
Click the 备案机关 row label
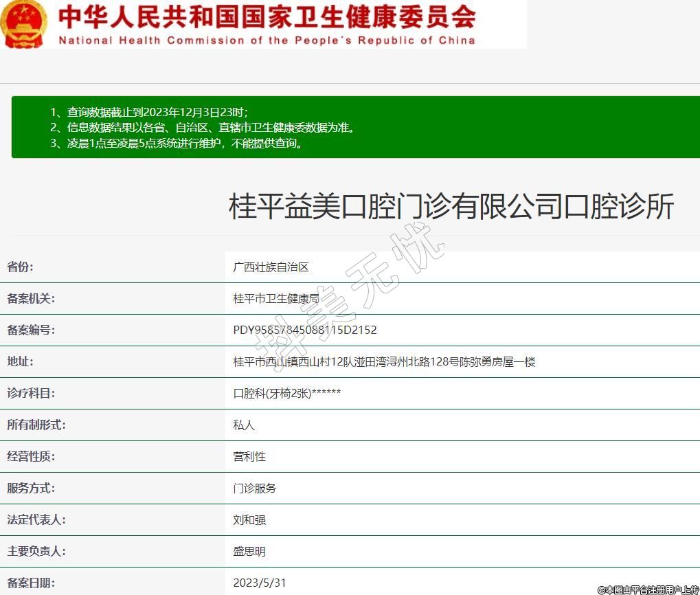point(31,299)
